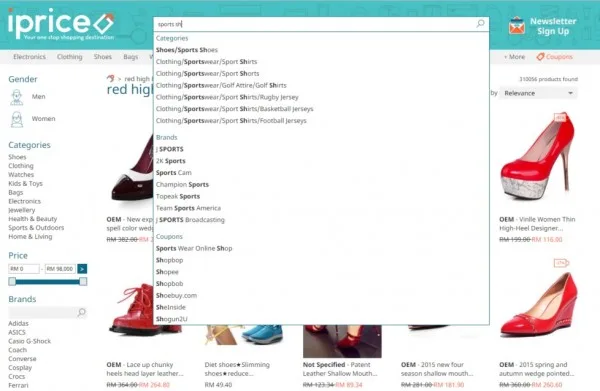Open the Shoes nav menu
600x391 pixels.
103,57
